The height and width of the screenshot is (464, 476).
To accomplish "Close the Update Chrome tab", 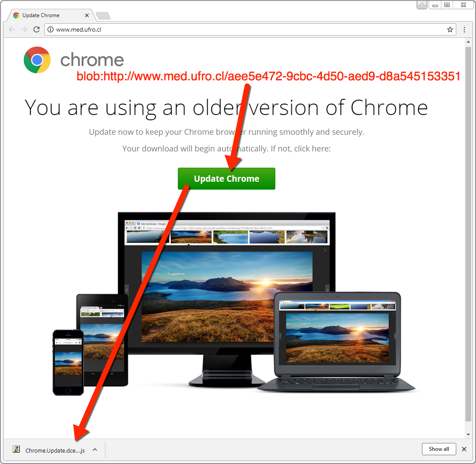I will click(87, 15).
